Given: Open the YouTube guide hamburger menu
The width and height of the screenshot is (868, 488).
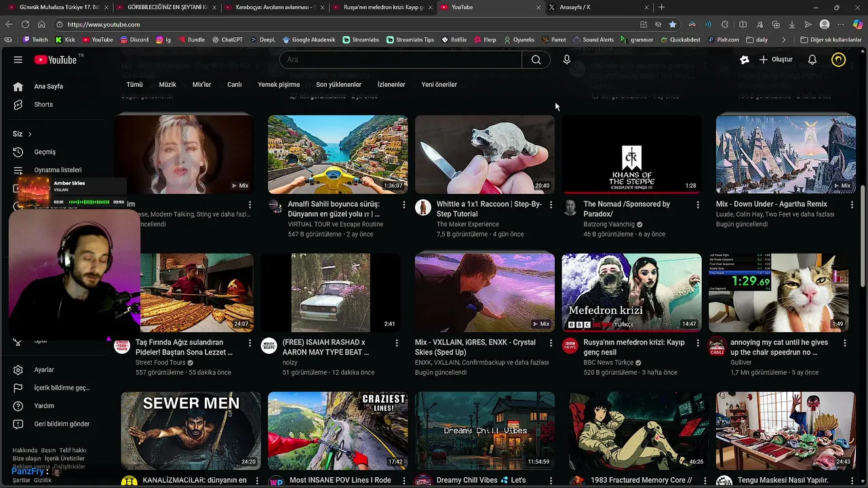Looking at the screenshot, I should (18, 60).
